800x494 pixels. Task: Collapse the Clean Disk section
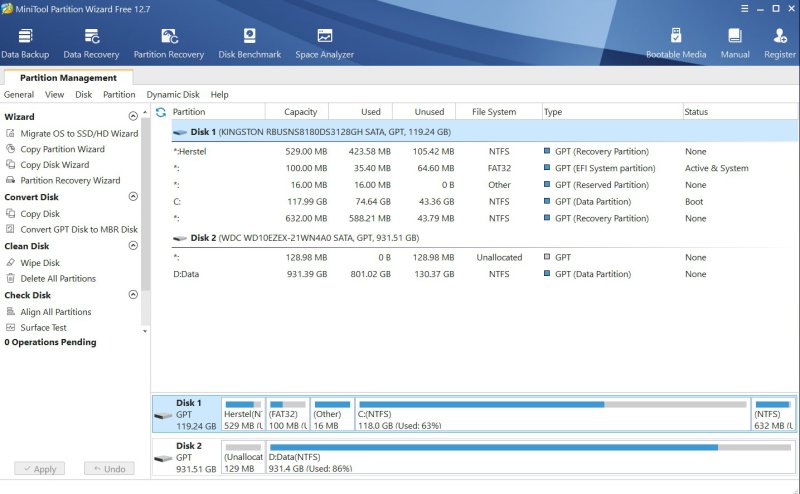click(133, 246)
